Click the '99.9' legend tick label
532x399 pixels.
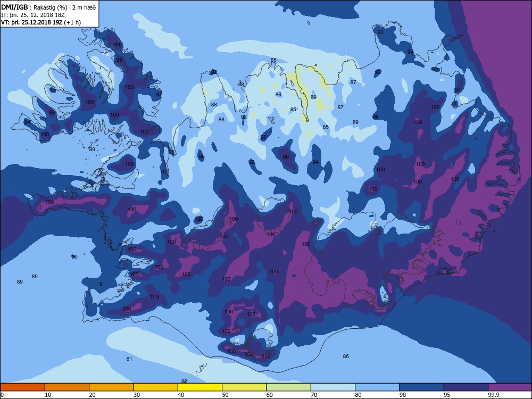493,395
